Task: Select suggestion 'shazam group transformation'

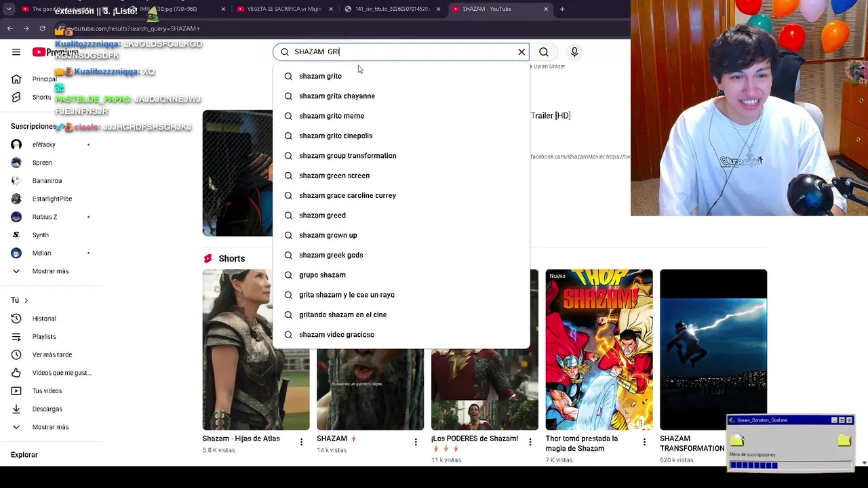Action: pyautogui.click(x=401, y=155)
